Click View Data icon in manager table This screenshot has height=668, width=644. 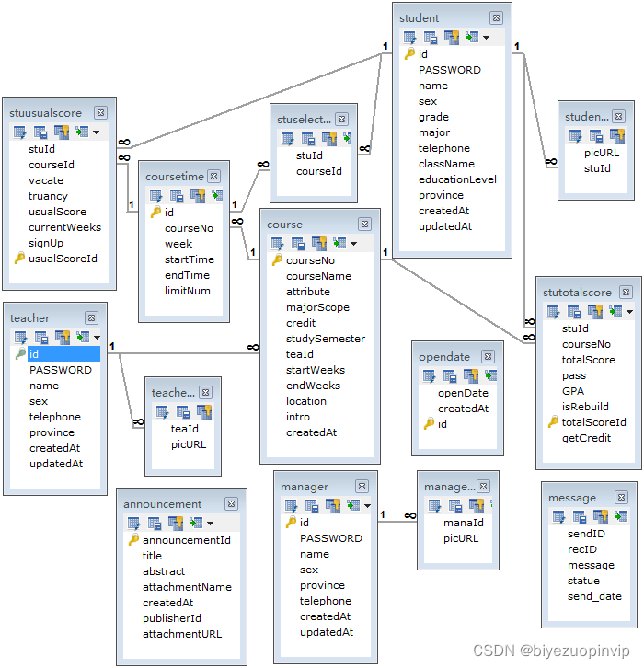[x=353, y=506]
